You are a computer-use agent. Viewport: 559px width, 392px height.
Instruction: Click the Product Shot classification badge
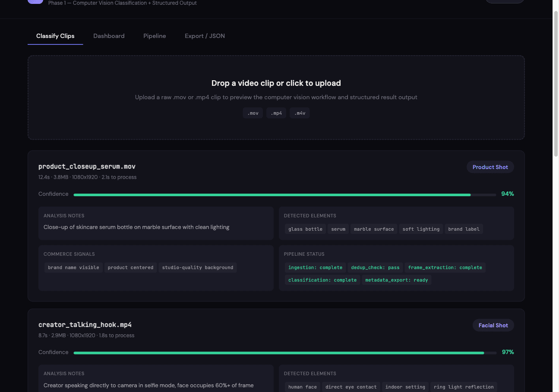[x=490, y=167]
